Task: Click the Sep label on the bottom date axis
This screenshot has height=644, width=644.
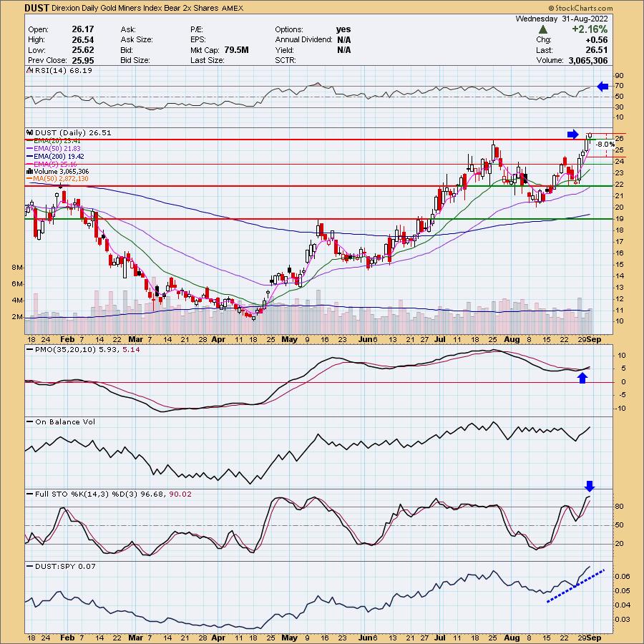Action: (595, 638)
